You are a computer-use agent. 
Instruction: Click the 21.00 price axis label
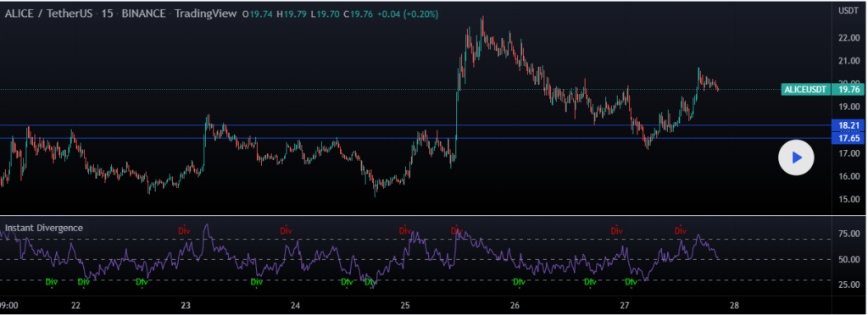[849, 61]
